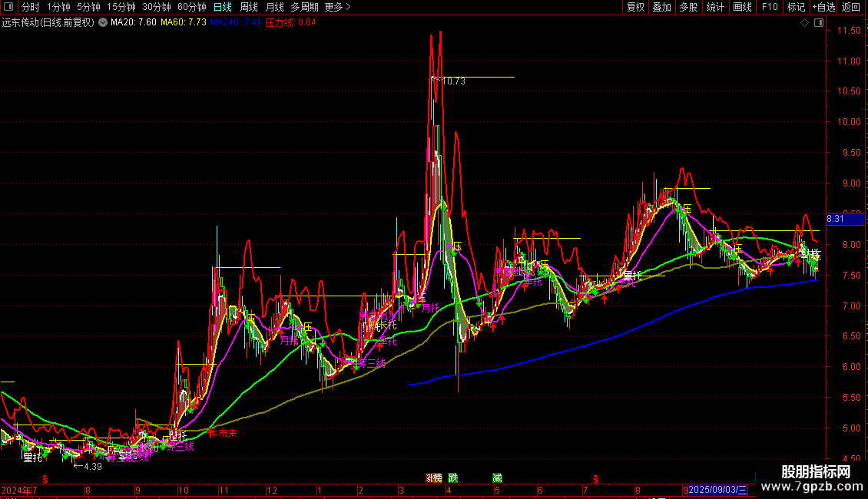Expand the 更多 periods chevron

coord(348,7)
